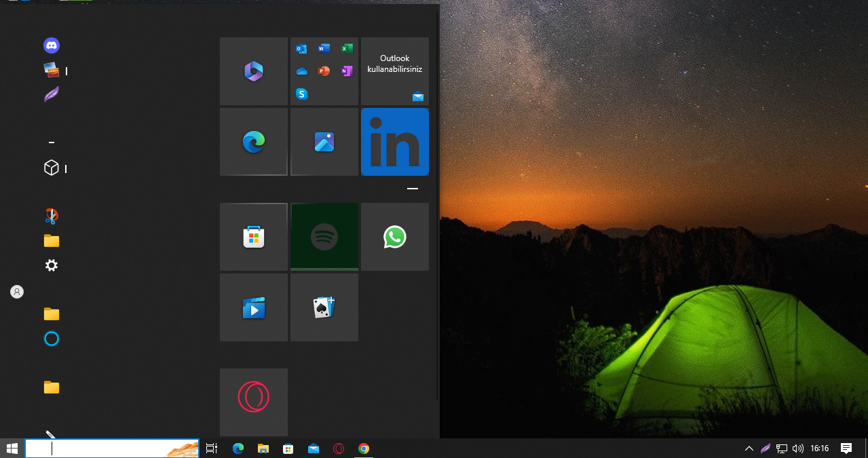Open the volume speaker tray icon
The image size is (868, 458).
(x=798, y=448)
